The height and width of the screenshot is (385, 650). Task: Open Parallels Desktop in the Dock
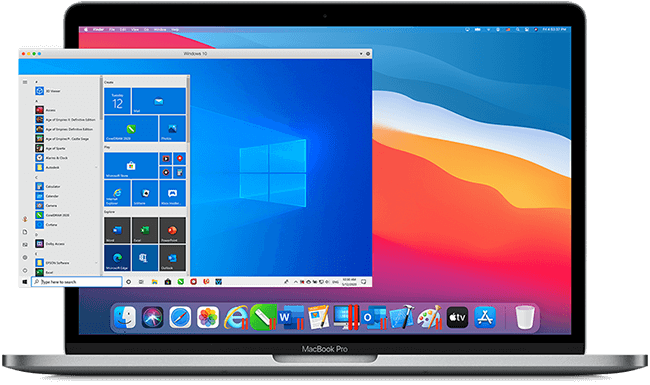(346, 317)
